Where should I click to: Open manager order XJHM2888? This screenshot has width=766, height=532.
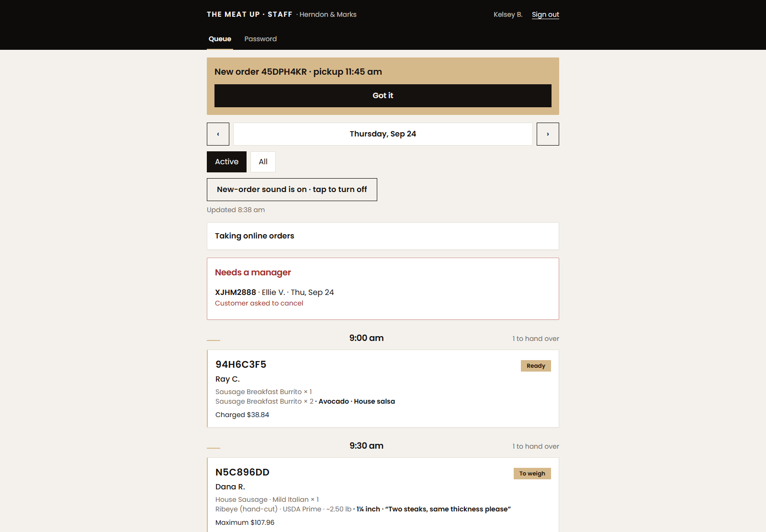click(x=274, y=292)
